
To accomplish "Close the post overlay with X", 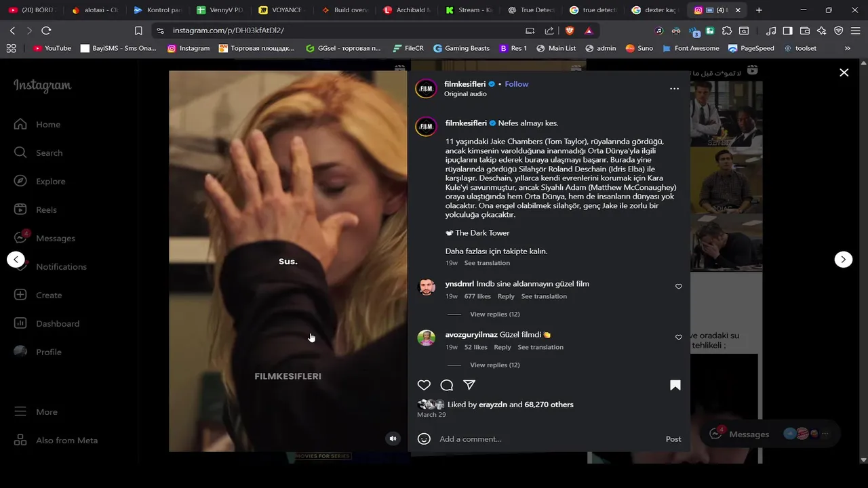I will 844,73.
